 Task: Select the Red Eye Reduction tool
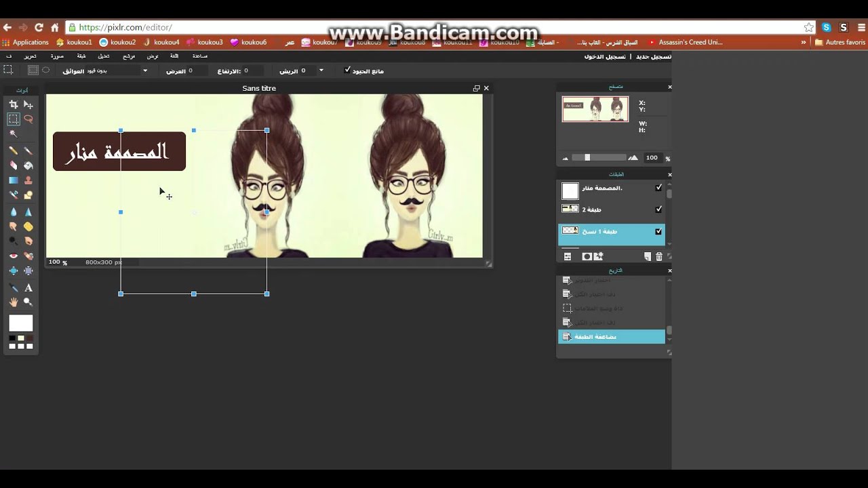tap(13, 256)
